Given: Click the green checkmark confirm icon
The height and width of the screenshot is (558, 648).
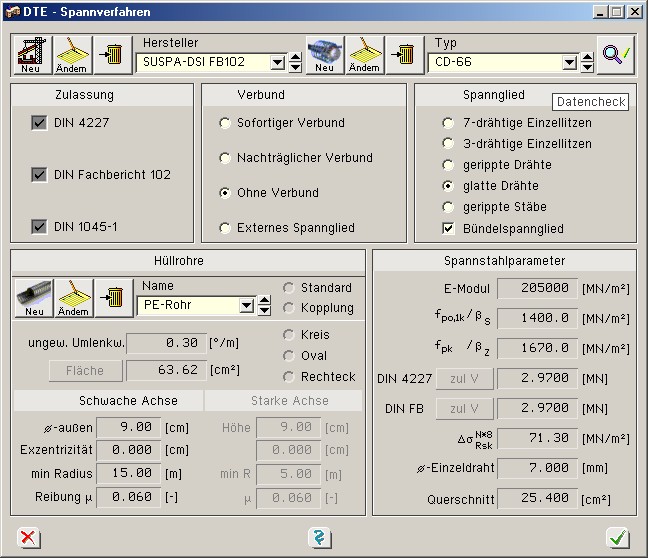Looking at the screenshot, I should coord(618,538).
